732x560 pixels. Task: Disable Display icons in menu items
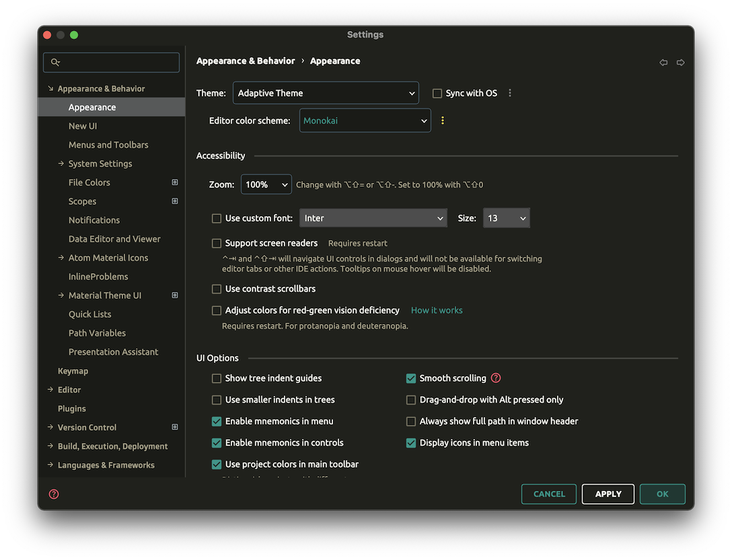tap(410, 442)
